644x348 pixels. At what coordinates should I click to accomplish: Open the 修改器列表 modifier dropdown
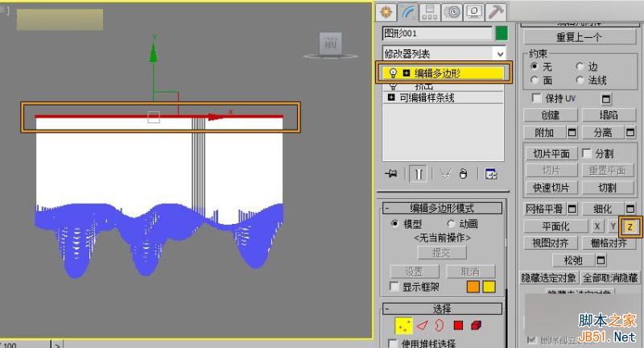(444, 53)
